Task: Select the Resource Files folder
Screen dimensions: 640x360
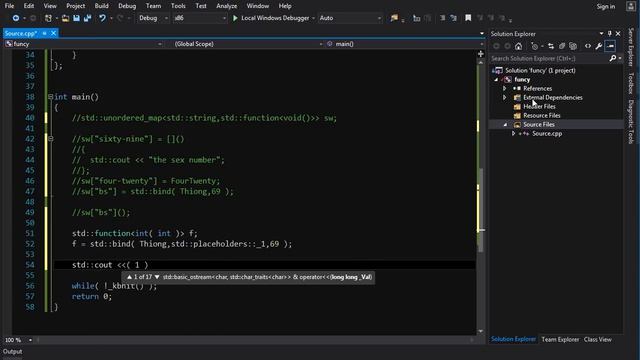Action: tap(542, 116)
